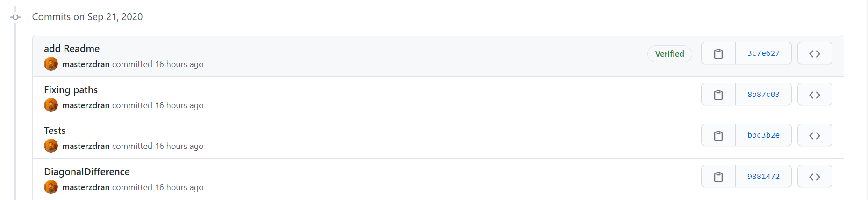Copy full SHA for commit 3c7e627
Image resolution: width=868 pixels, height=200 pixels.
click(x=718, y=53)
